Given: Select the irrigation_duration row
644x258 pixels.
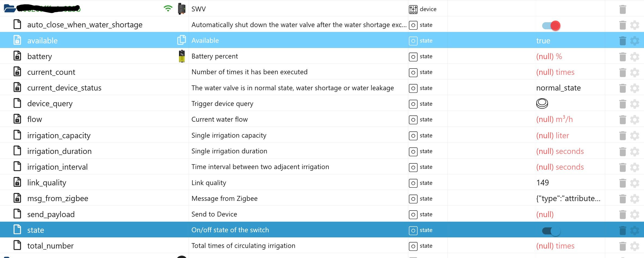Looking at the screenshot, I should (59, 151).
